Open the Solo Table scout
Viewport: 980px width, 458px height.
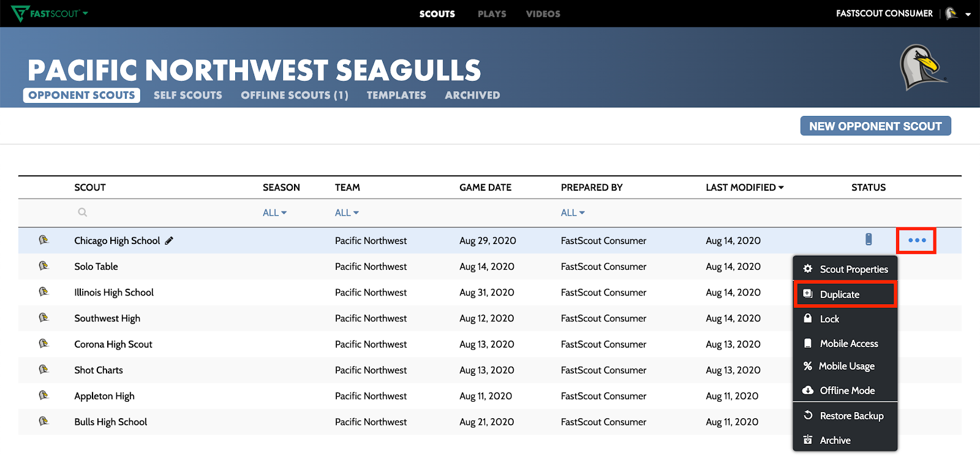tap(96, 267)
